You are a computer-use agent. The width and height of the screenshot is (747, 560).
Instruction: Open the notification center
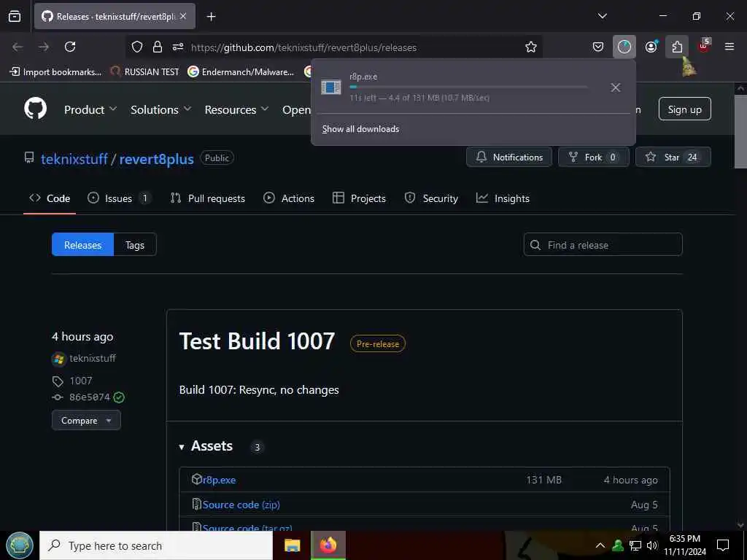723,545
